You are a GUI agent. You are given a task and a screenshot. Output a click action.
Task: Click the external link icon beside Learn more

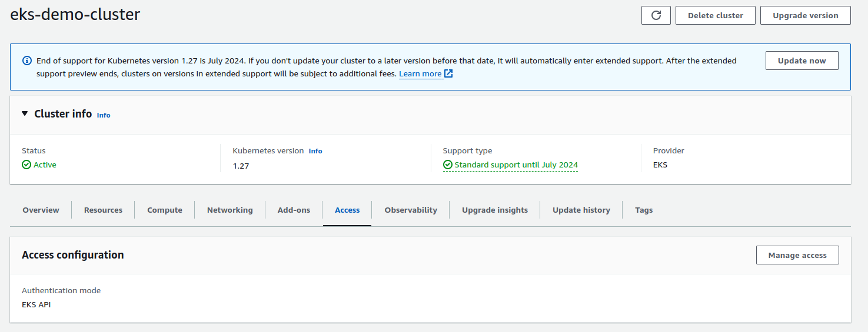pyautogui.click(x=448, y=73)
